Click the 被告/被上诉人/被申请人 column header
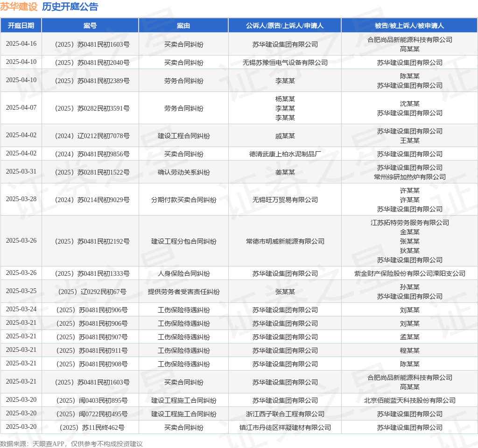The image size is (478, 448). click(409, 26)
